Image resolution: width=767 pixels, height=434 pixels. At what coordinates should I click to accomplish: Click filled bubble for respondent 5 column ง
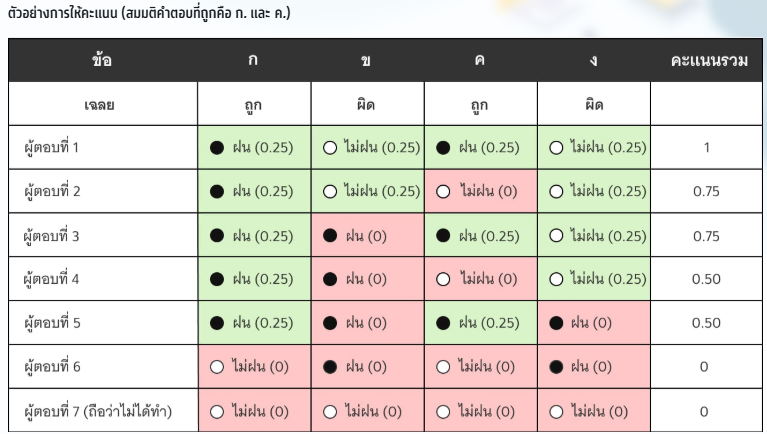point(556,323)
